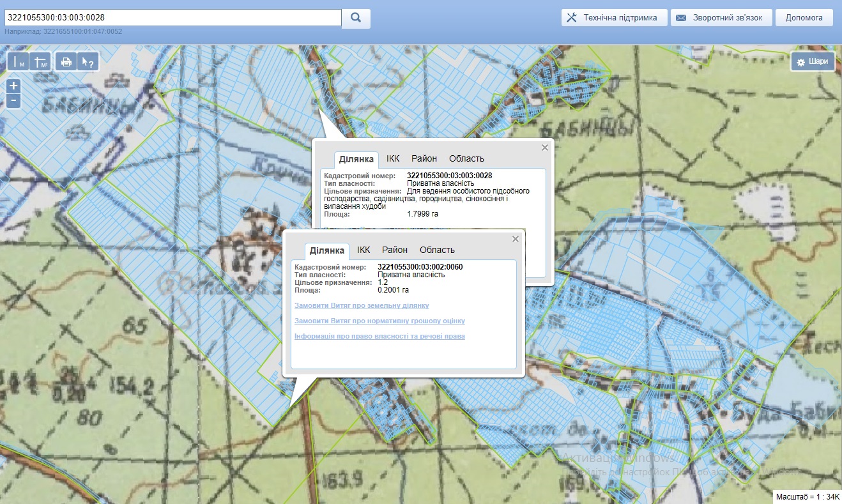Image resolution: width=842 pixels, height=504 pixels.
Task: Open link Замовити Витяг про нормативну грошову оцінку
Action: 379,321
